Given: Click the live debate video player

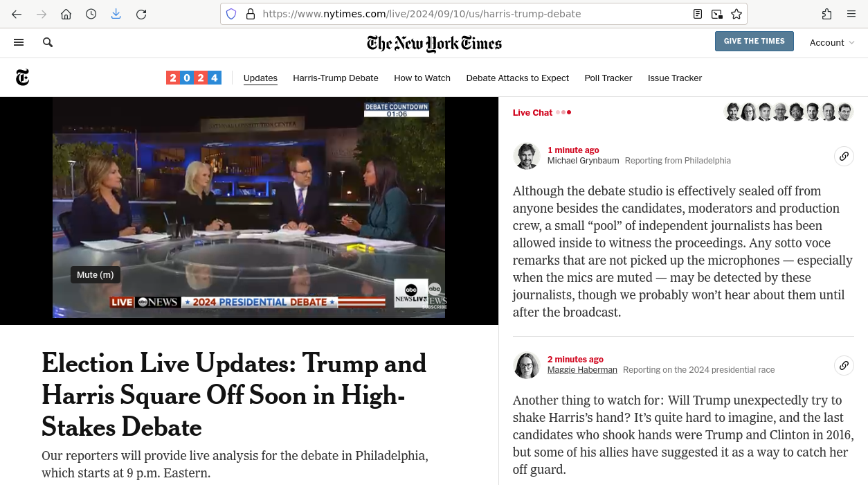Looking at the screenshot, I should point(248,208).
